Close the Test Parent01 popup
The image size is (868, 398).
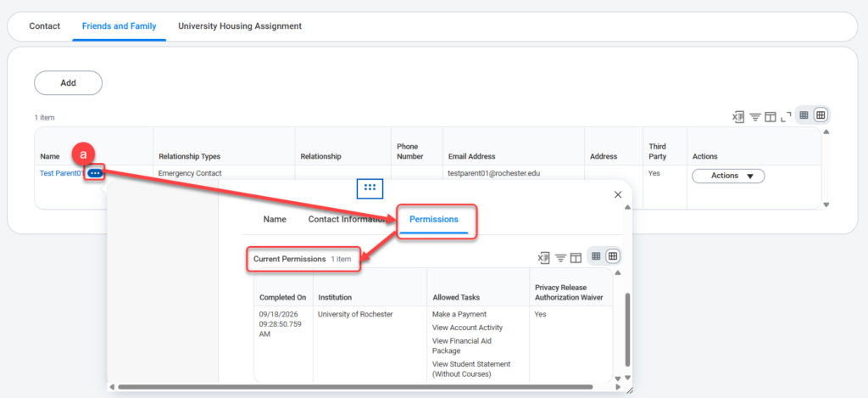pos(618,194)
